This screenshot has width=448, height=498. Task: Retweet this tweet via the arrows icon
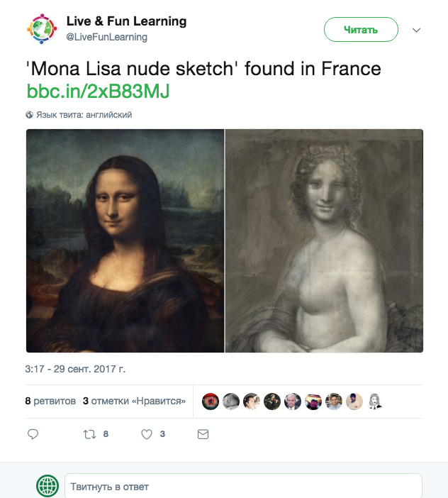[89, 434]
